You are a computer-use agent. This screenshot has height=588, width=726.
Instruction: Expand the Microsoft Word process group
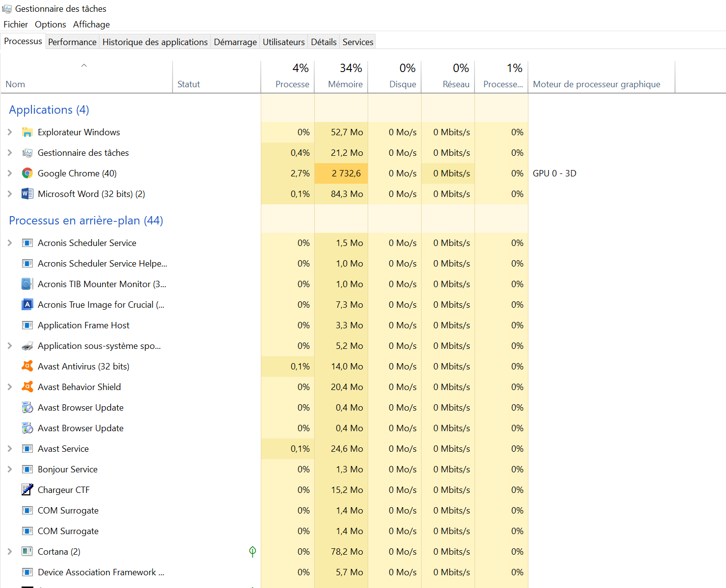tap(10, 194)
